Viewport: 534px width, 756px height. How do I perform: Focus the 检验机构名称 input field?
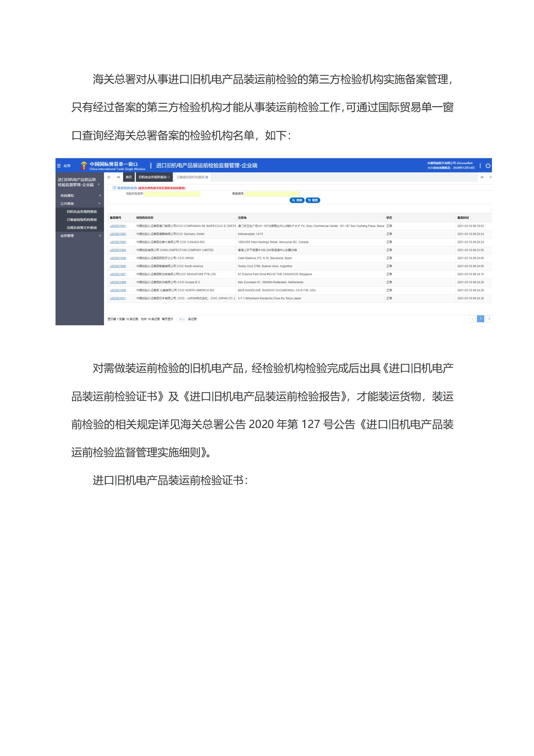[172, 194]
